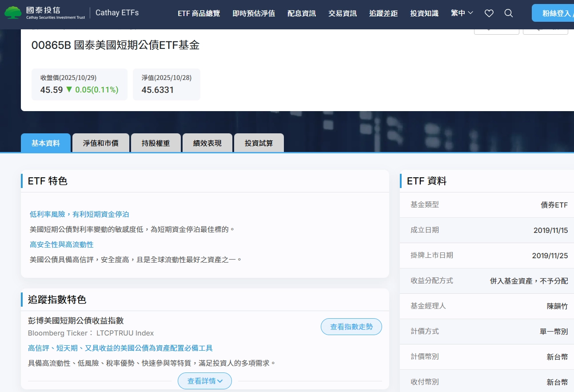Click the 高安全性與高流動性 link

(62, 244)
